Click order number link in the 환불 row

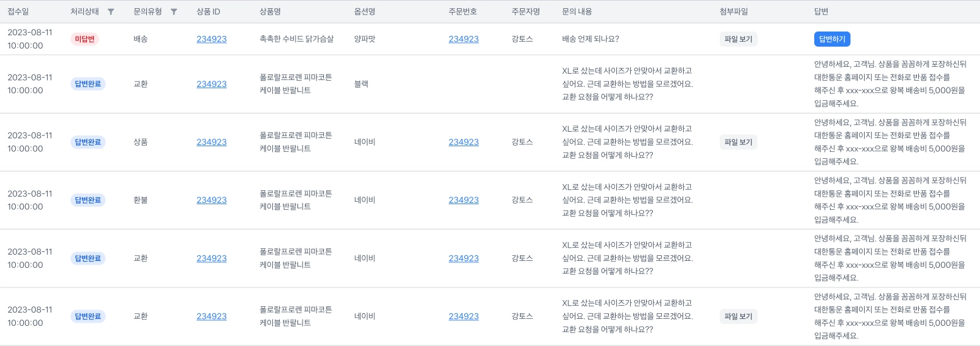coord(464,200)
